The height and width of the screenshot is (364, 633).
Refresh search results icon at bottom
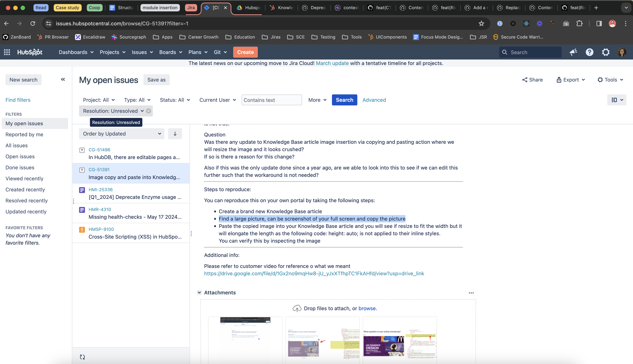click(x=82, y=357)
